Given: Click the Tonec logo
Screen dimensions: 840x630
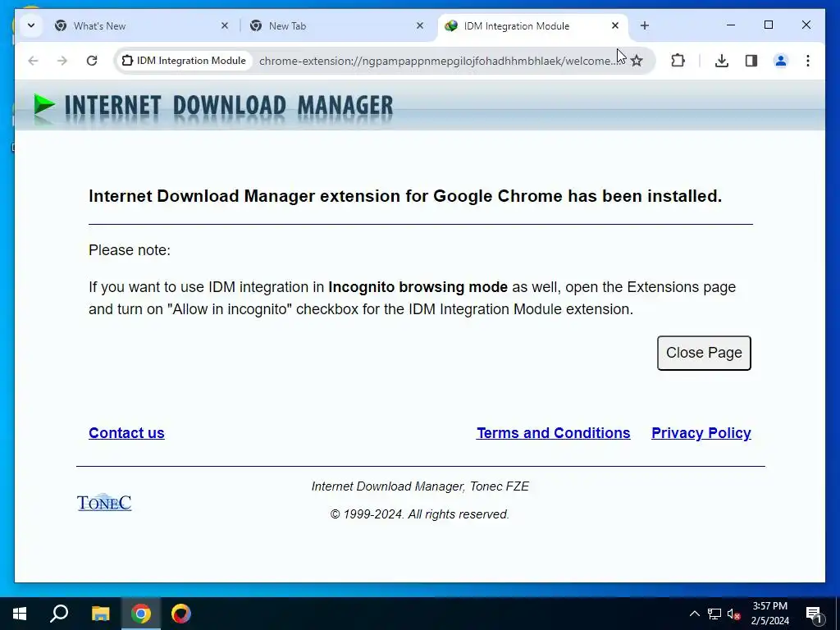Looking at the screenshot, I should pyautogui.click(x=104, y=502).
